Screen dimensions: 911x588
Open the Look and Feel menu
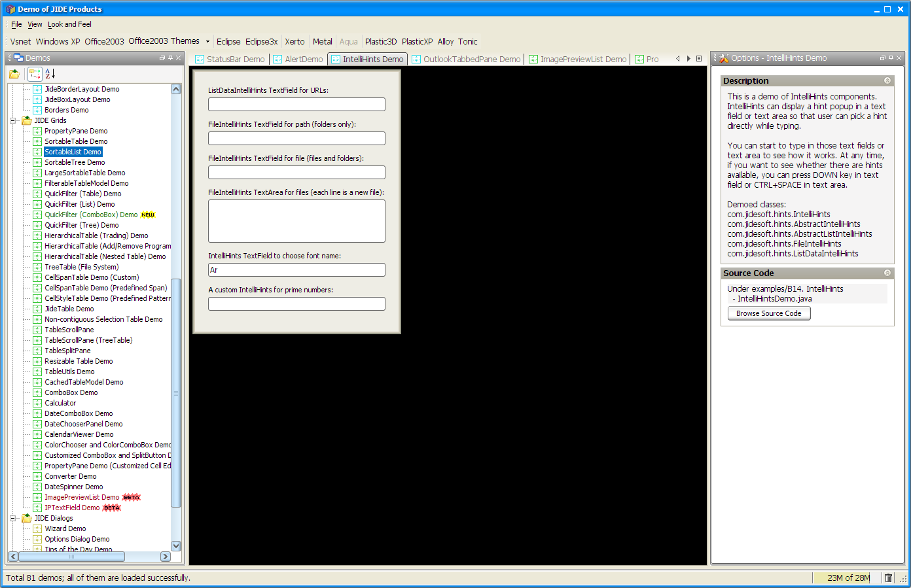click(x=69, y=24)
